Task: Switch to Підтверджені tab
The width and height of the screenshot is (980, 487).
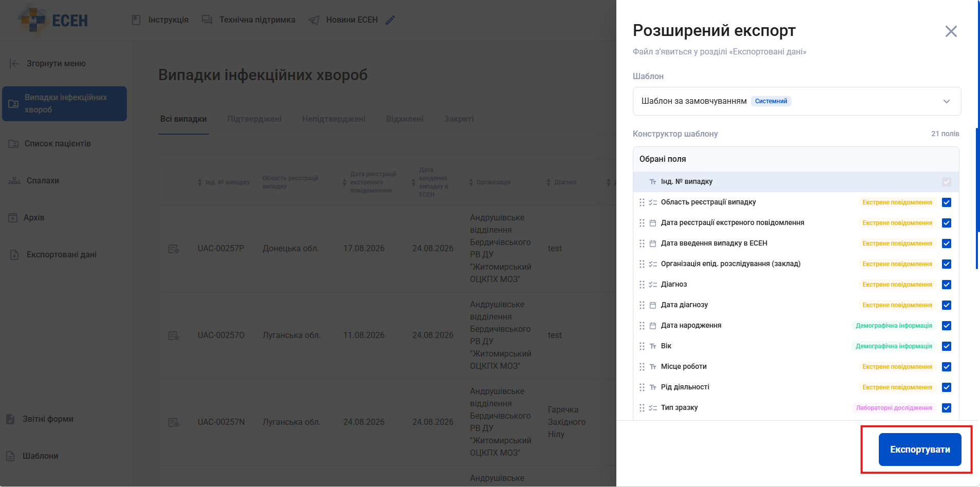Action: click(254, 119)
